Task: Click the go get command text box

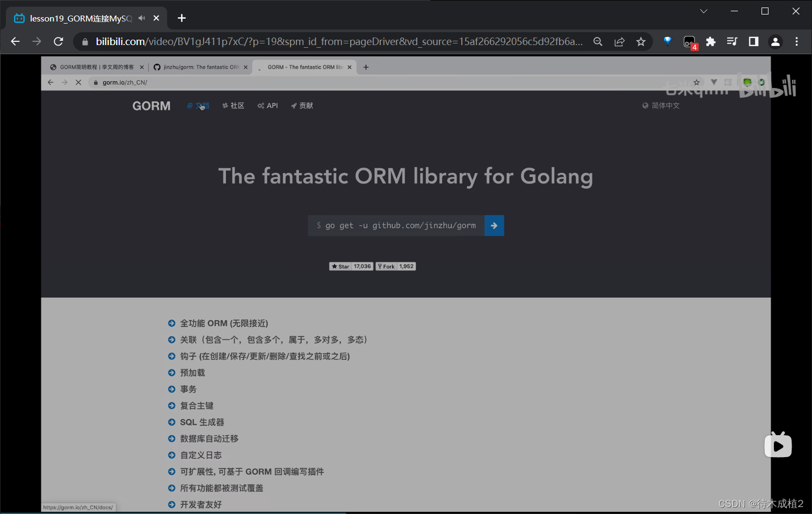Action: (396, 225)
